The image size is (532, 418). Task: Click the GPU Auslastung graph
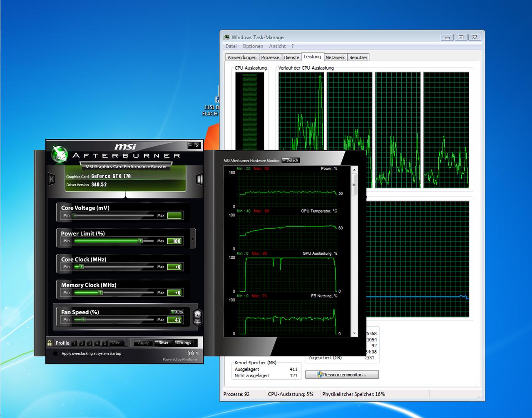tap(286, 274)
